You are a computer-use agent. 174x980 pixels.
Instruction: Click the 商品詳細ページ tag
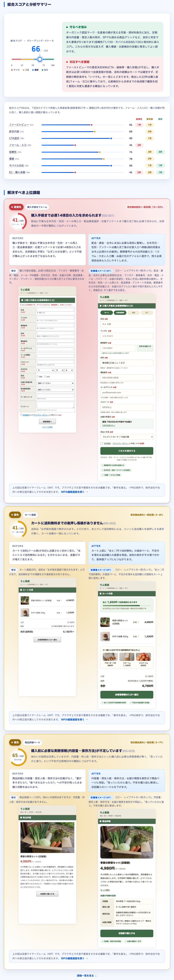(x=32, y=742)
